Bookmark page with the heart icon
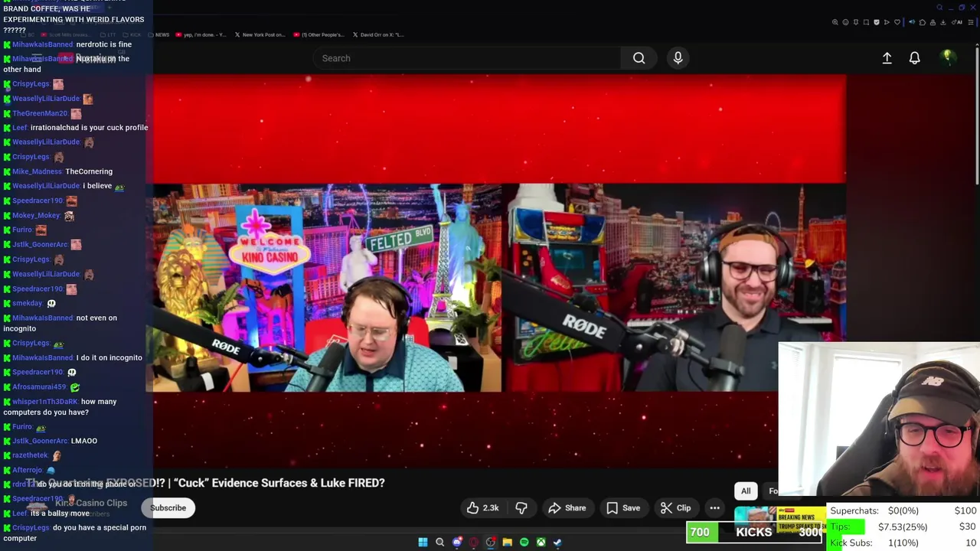 point(897,22)
